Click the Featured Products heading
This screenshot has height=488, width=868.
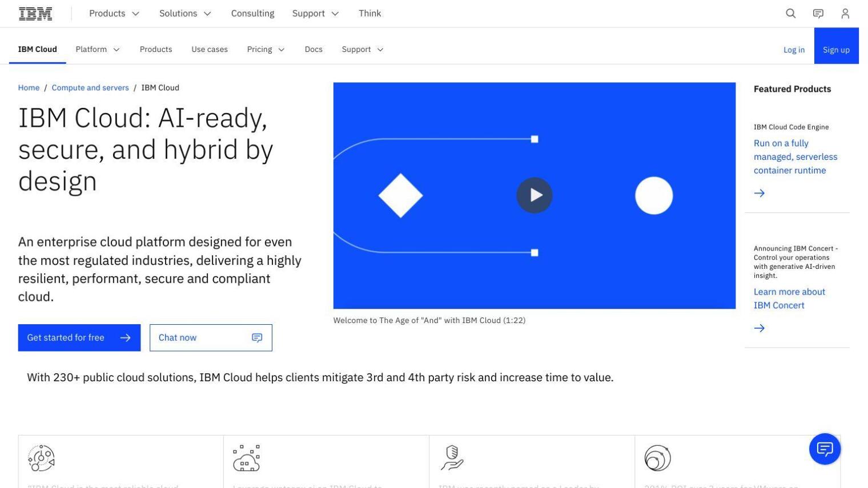792,89
